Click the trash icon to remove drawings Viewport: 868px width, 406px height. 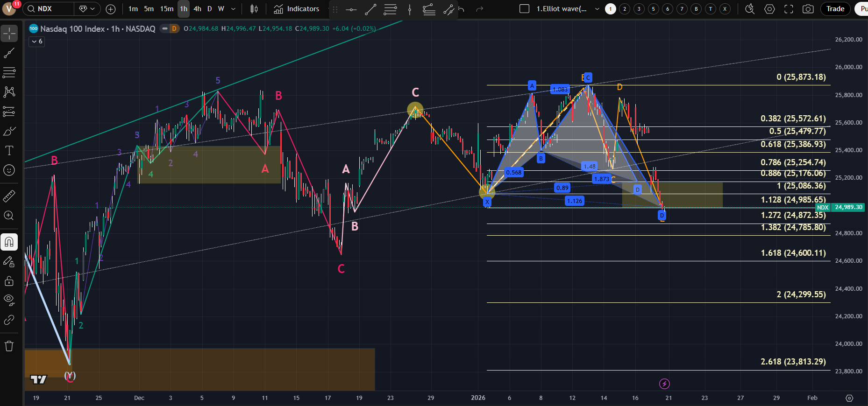pos(9,346)
